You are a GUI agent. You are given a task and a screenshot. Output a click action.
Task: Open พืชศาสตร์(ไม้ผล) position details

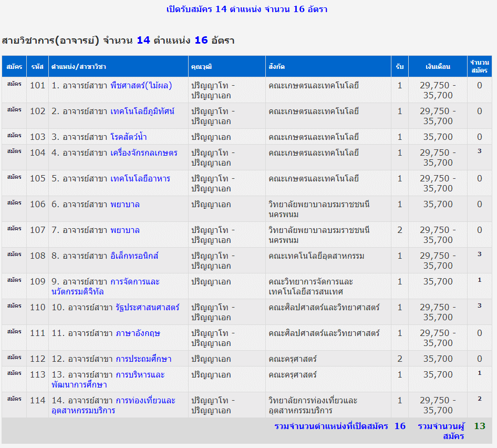[141, 85]
